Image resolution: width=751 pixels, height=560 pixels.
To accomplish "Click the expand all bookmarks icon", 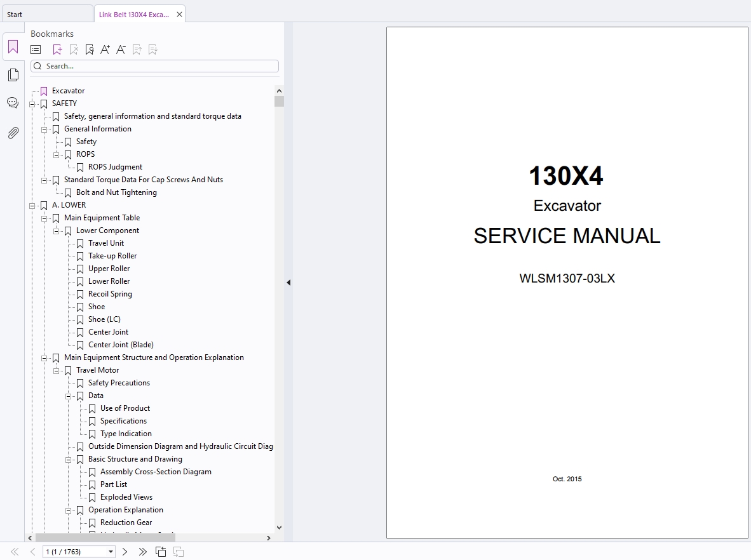I will pyautogui.click(x=137, y=50).
